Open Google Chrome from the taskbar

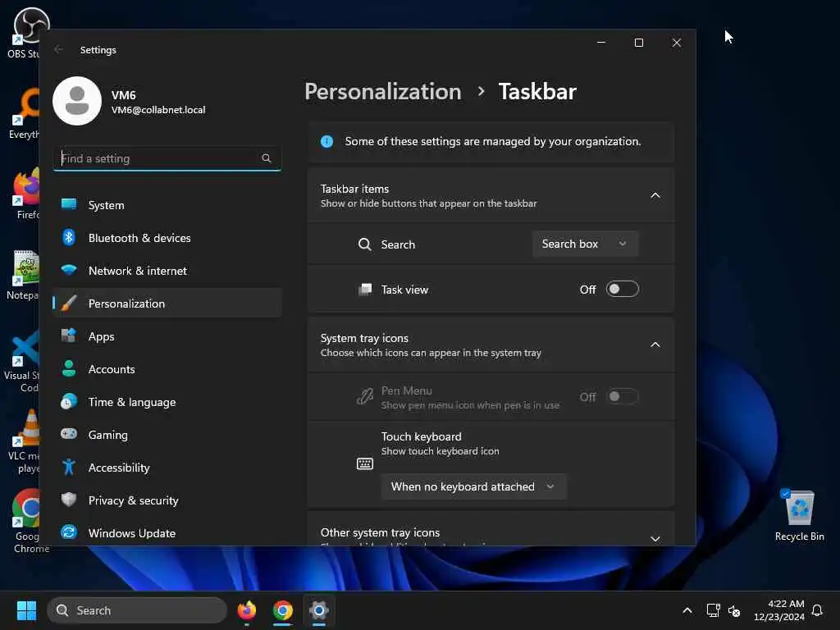[283, 610]
